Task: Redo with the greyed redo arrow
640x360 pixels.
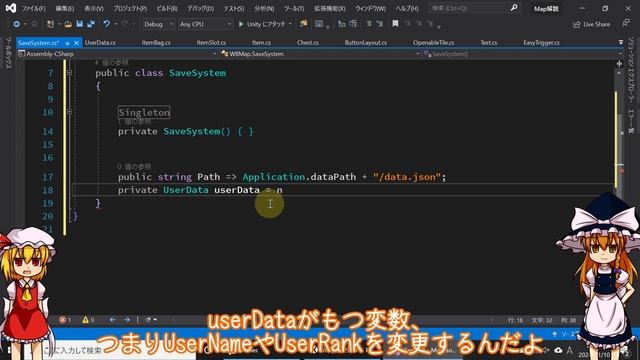Action: click(125, 24)
